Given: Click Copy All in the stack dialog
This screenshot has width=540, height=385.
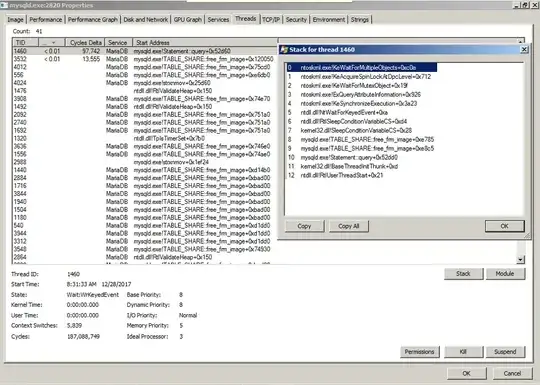Looking at the screenshot, I should coord(349,226).
